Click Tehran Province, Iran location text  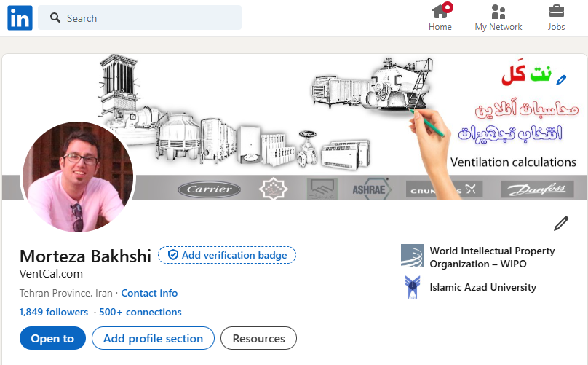[x=66, y=293]
